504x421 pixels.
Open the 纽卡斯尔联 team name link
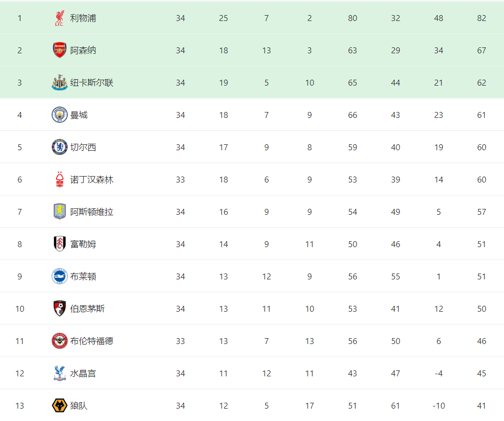coord(91,83)
